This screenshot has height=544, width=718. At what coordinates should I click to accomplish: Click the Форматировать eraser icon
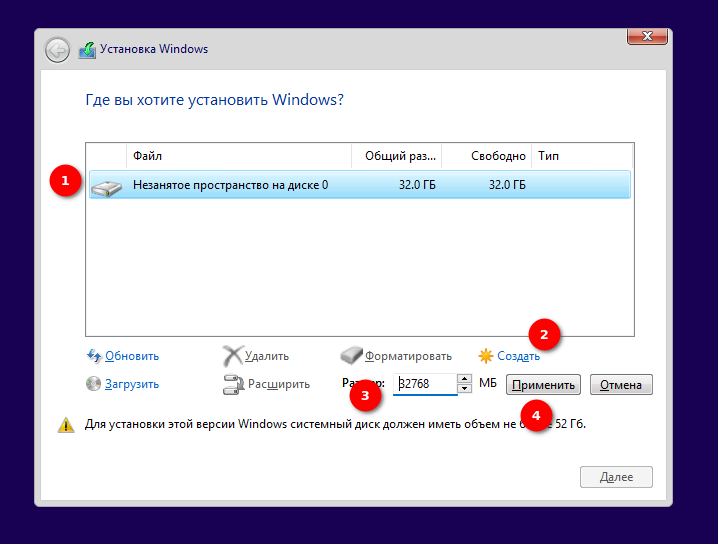pyautogui.click(x=351, y=355)
